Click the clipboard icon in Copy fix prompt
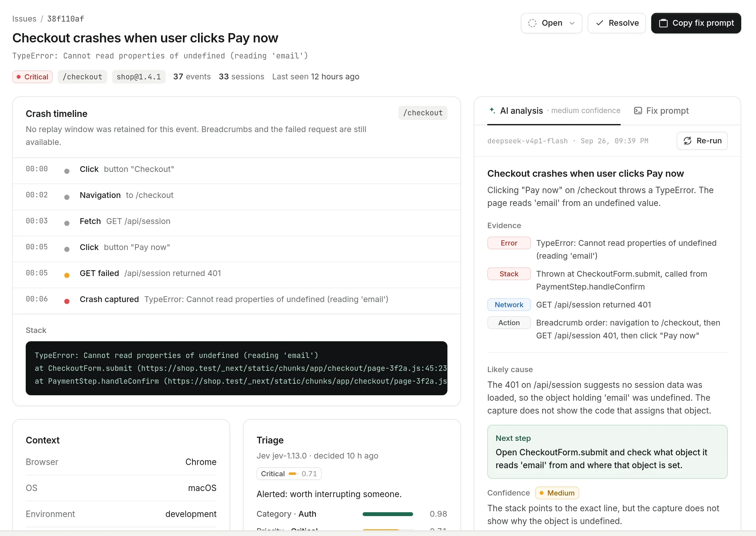The width and height of the screenshot is (756, 536). click(663, 23)
